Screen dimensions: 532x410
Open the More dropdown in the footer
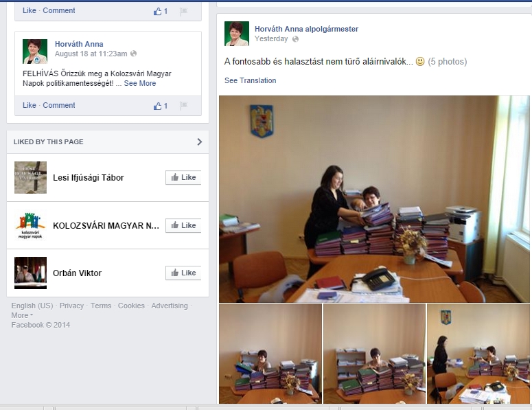pos(22,315)
